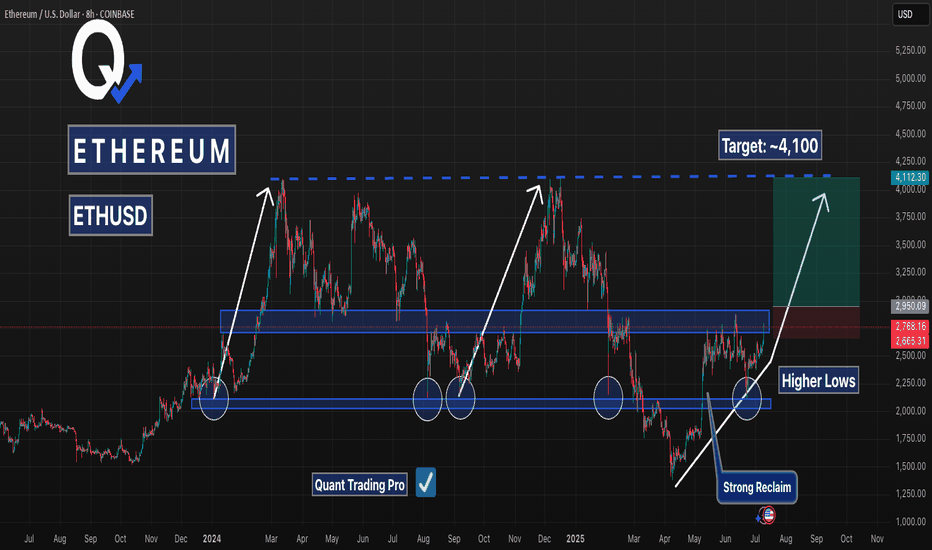Click the 1,000.00 price axis value
Image resolution: width=932 pixels, height=550 pixels.
(910, 521)
